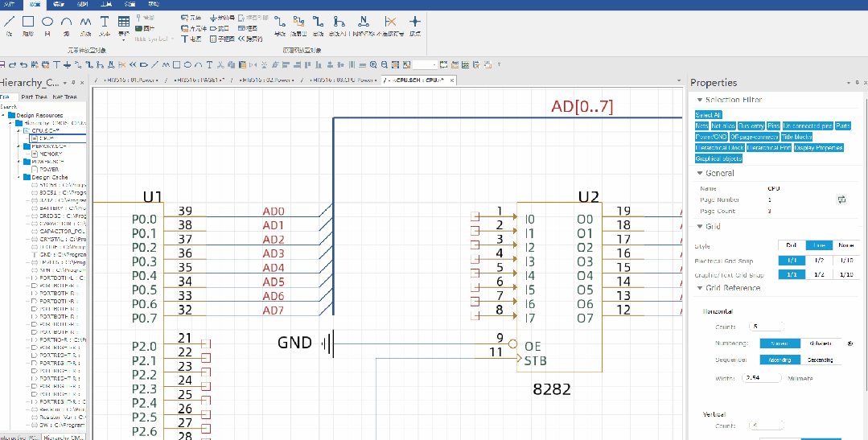868x440 pixels.
Task: Select Descending sequence for horizontal grid
Action: pyautogui.click(x=821, y=360)
